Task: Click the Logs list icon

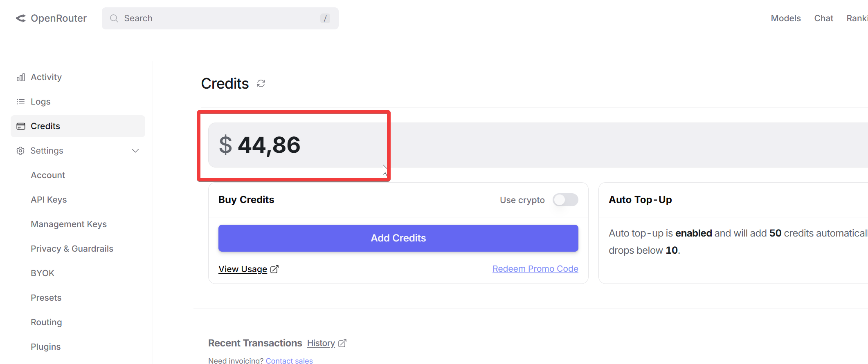Action: [x=21, y=102]
